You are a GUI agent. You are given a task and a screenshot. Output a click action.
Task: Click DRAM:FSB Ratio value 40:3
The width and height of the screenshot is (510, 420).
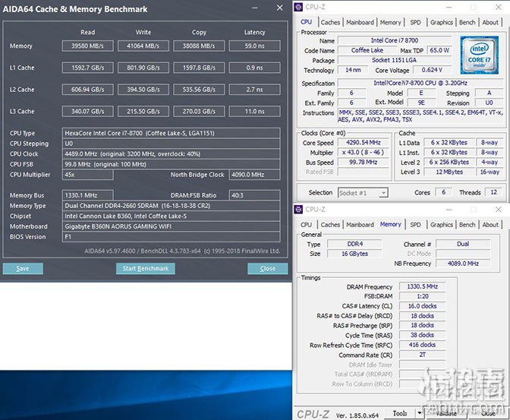pos(255,195)
